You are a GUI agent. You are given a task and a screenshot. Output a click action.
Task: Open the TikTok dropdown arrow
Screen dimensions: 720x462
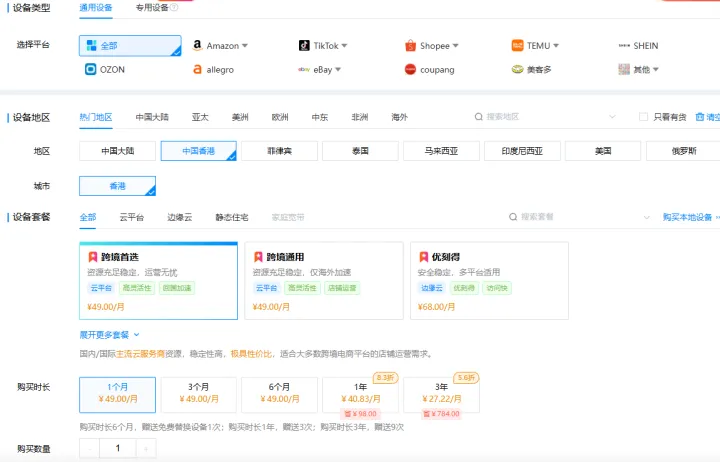(x=344, y=45)
